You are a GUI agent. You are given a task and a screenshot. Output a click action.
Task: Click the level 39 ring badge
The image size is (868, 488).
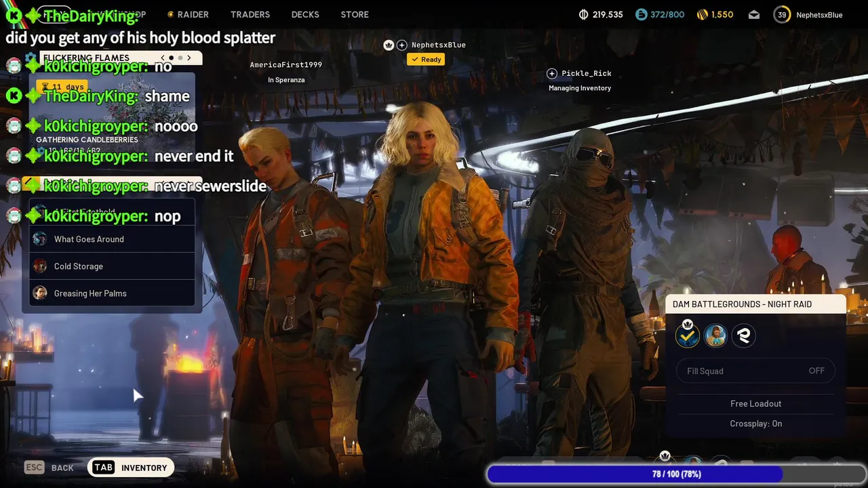782,14
